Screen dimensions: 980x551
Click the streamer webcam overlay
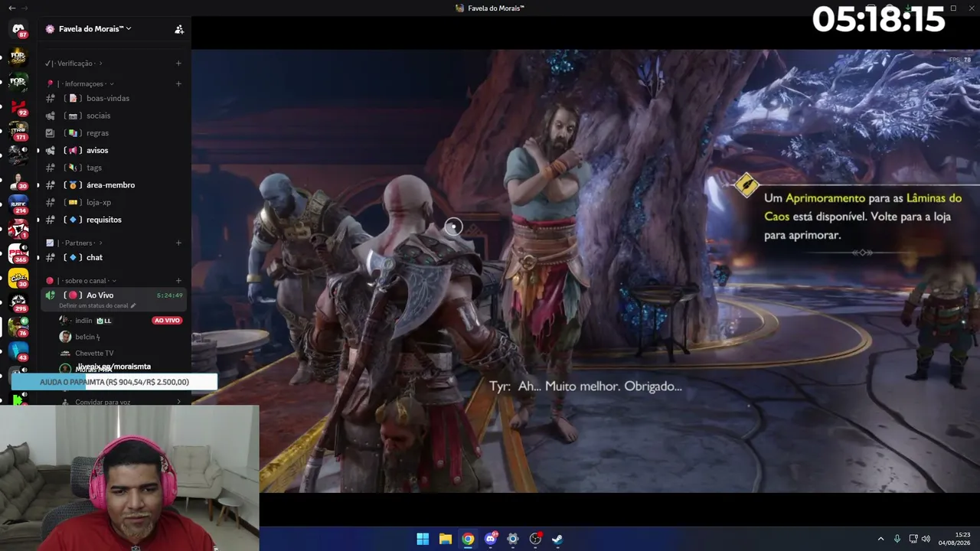129,478
